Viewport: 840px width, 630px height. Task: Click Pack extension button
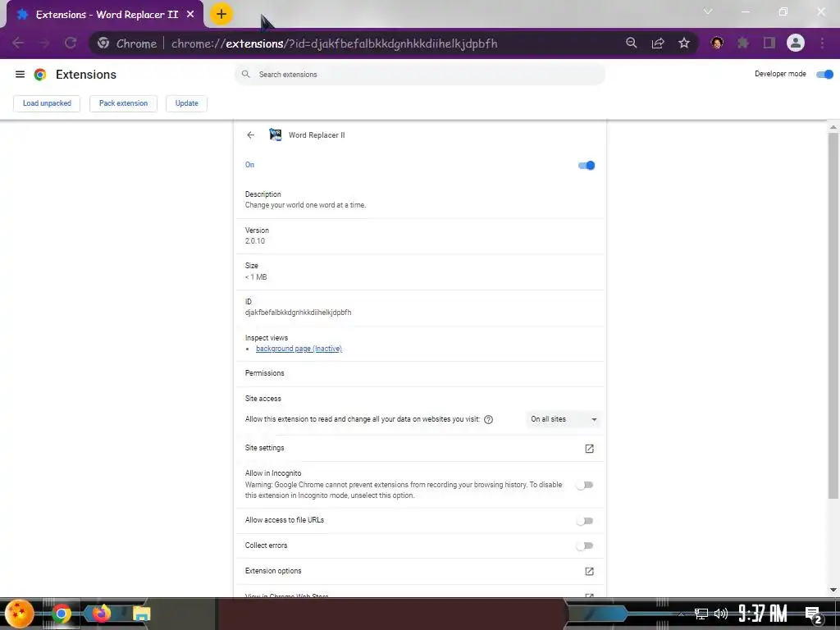[123, 103]
